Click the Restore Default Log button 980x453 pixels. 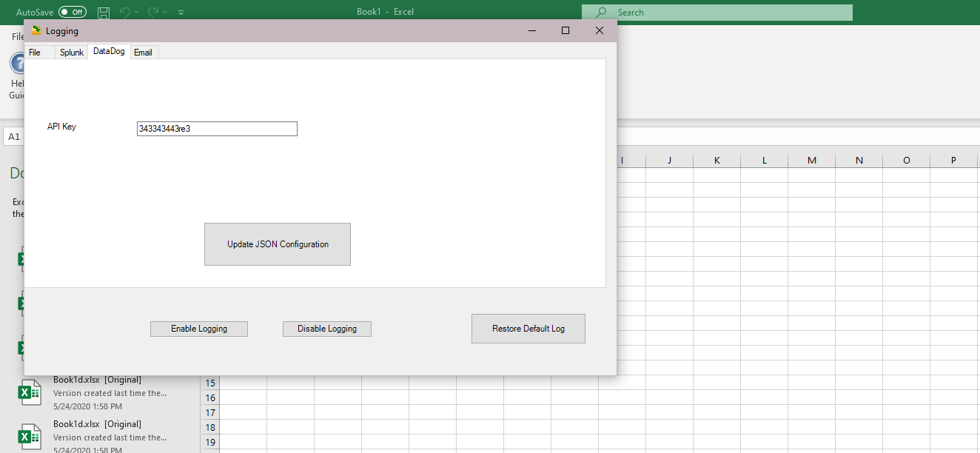[528, 329]
